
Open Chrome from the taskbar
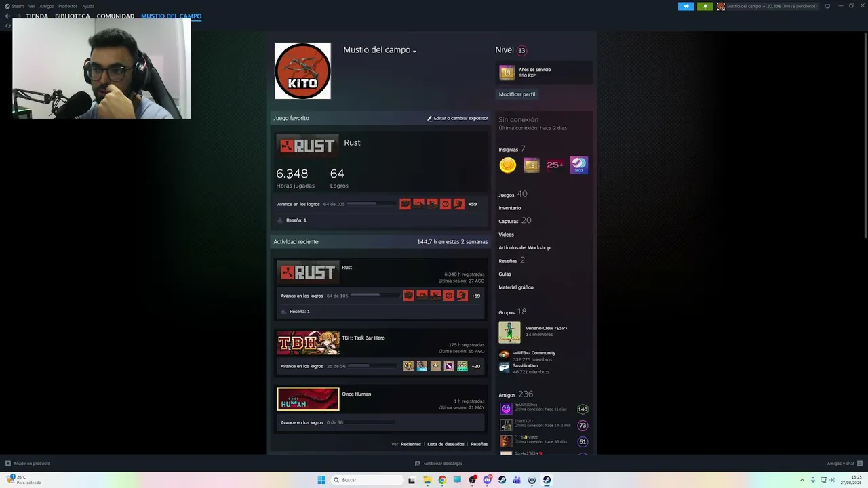pos(442,480)
